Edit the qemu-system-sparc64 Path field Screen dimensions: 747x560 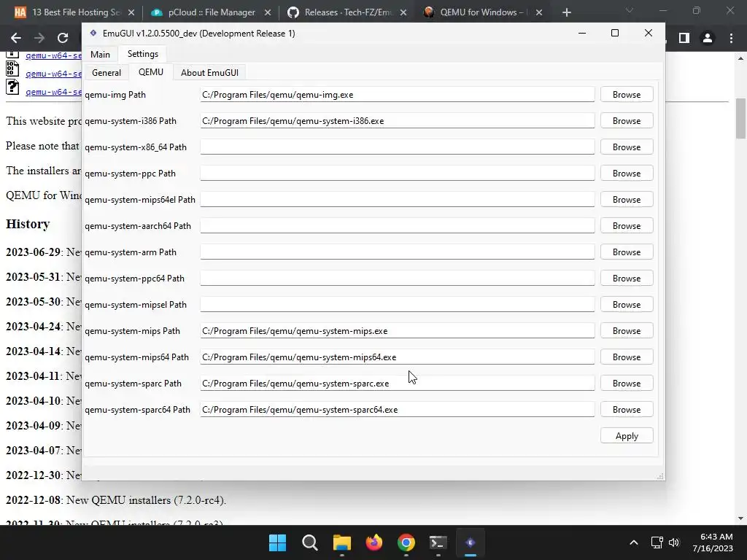pos(398,408)
